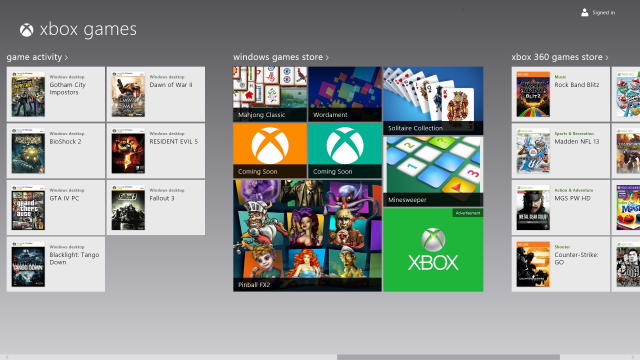
Task: Open the Wordament tile
Action: [345, 94]
